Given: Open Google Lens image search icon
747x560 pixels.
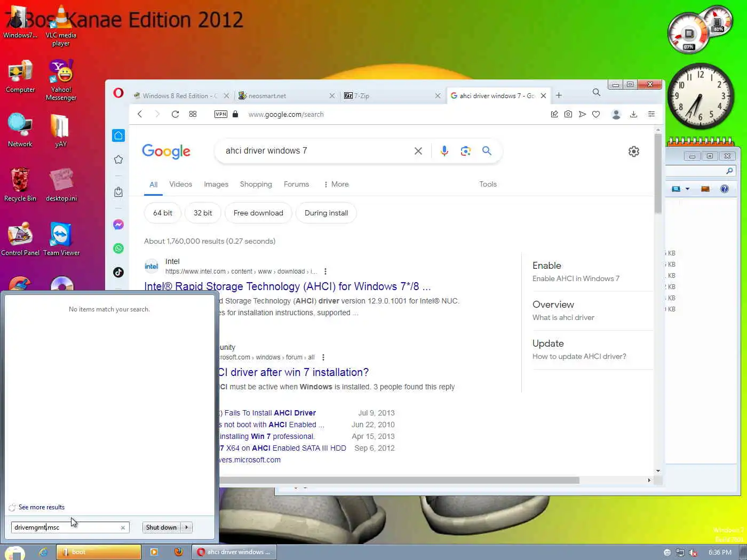Looking at the screenshot, I should point(466,151).
